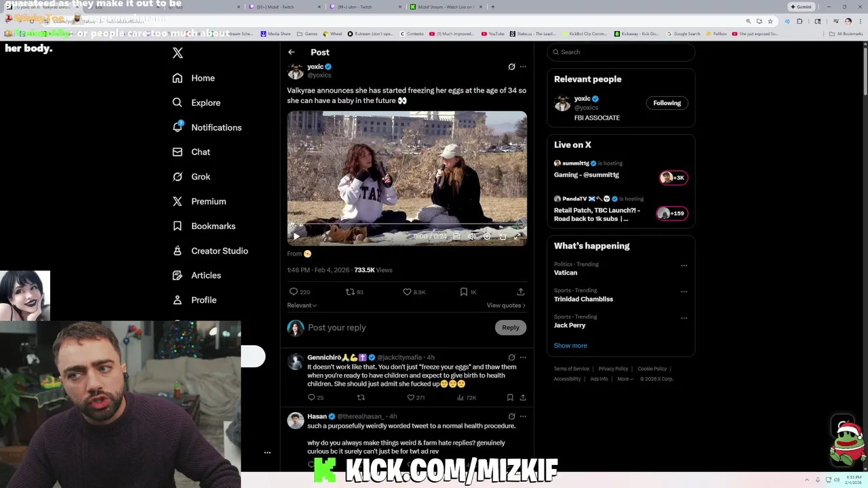The height and width of the screenshot is (488, 868).
Task: Join summit1g's live space +3K
Action: 673,178
